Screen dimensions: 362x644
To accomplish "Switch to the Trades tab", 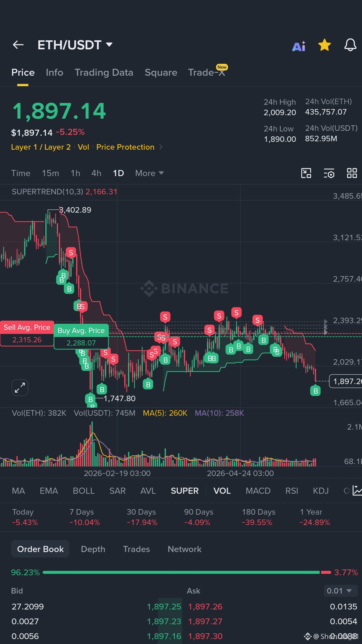I will pos(136,549).
